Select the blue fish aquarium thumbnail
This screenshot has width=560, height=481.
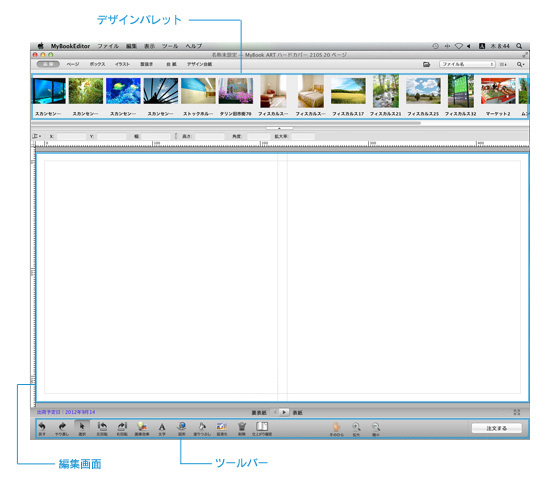(123, 91)
